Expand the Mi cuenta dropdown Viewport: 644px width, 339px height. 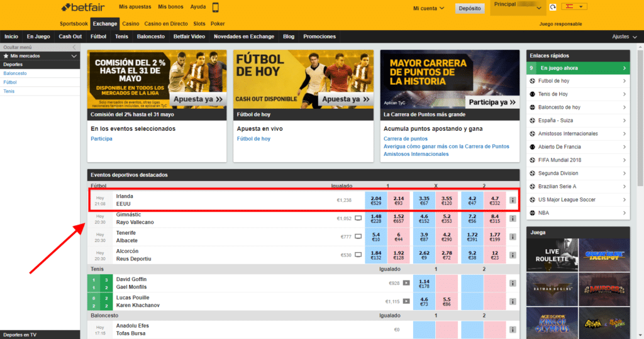[x=428, y=8]
